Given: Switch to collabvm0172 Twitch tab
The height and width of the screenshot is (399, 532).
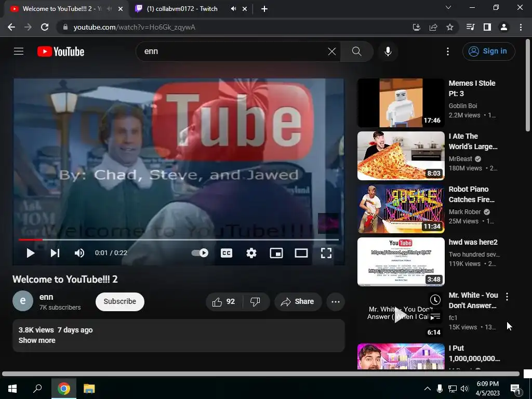Looking at the screenshot, I should point(182,9).
